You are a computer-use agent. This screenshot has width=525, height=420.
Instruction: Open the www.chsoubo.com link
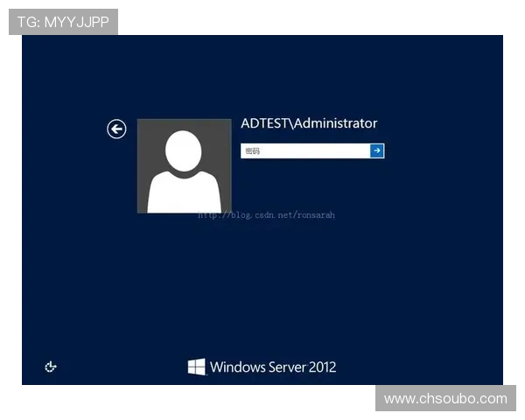(445, 399)
